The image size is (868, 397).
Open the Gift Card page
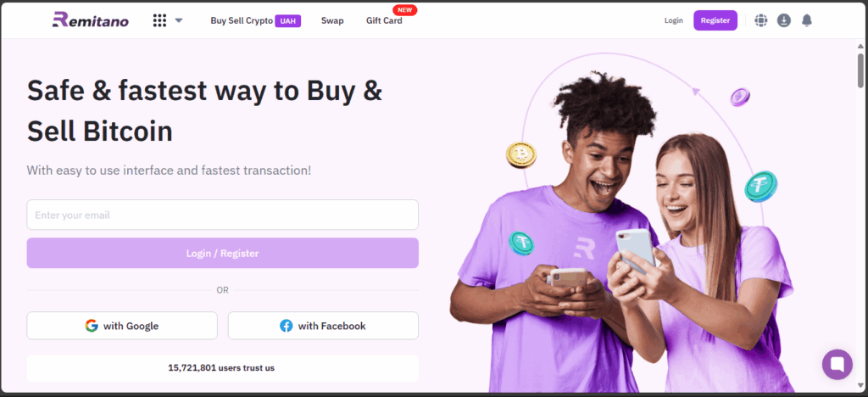[384, 20]
